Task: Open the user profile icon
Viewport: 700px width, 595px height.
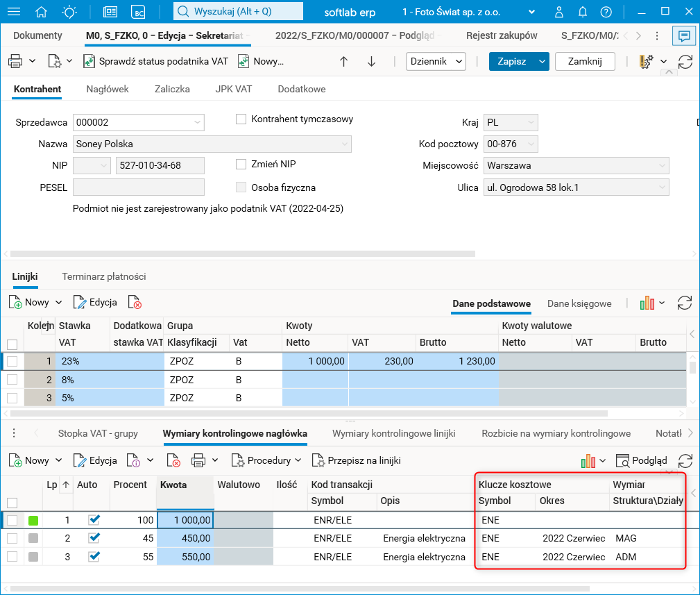Action: click(559, 12)
